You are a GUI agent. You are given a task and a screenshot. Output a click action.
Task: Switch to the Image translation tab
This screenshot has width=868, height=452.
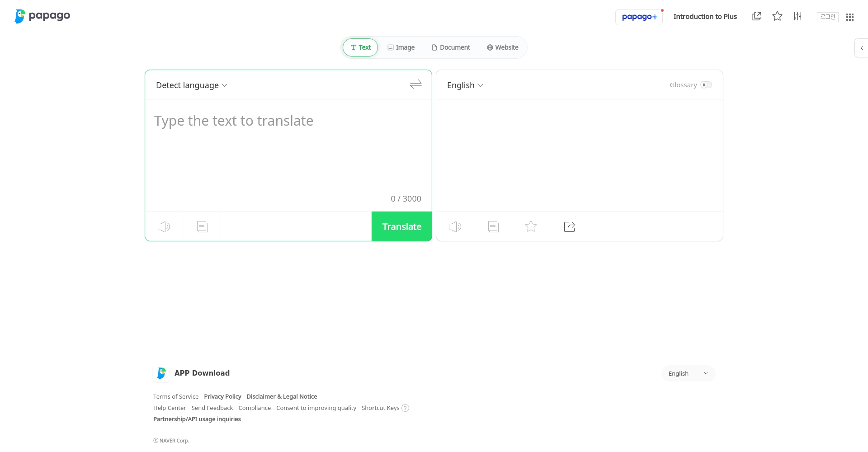click(401, 47)
